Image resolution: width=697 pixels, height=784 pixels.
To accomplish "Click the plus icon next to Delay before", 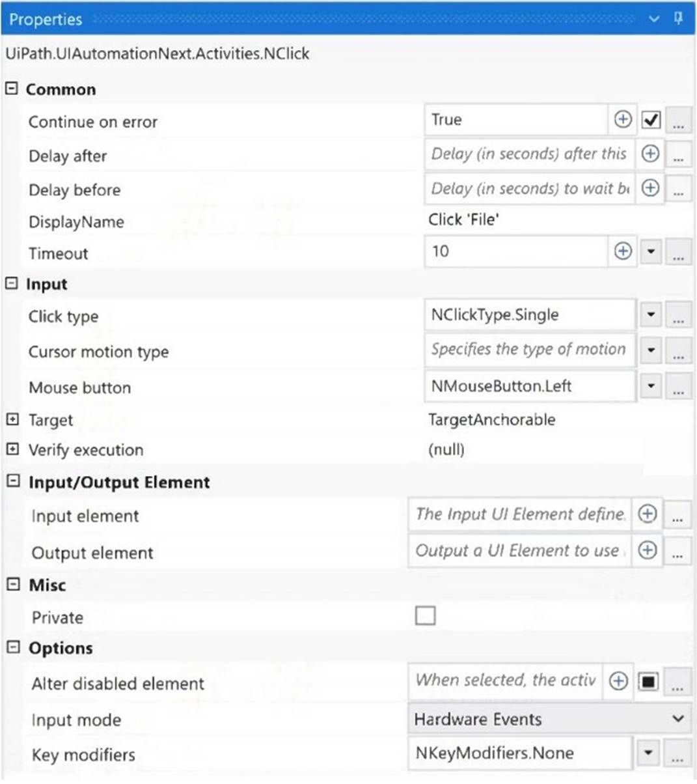I will pos(649,188).
